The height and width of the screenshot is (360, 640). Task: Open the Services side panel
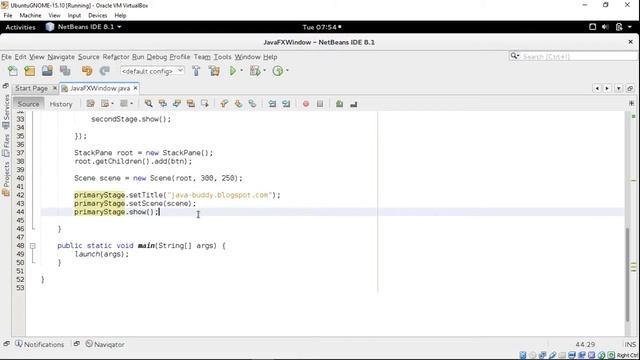6,111
